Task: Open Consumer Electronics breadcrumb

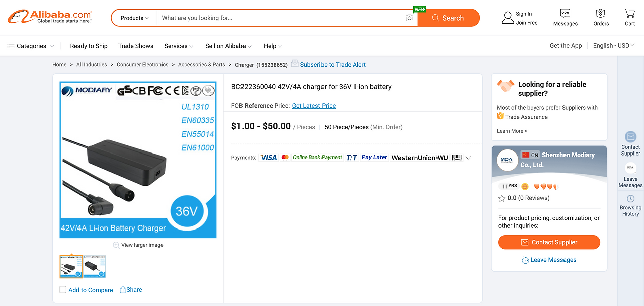Action: 142,65
